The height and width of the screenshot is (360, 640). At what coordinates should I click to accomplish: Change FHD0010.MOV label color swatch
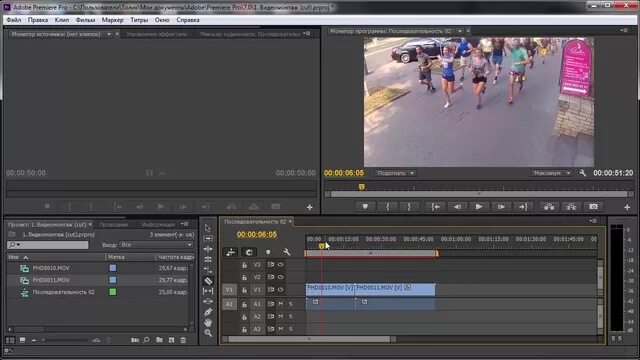[113, 268]
